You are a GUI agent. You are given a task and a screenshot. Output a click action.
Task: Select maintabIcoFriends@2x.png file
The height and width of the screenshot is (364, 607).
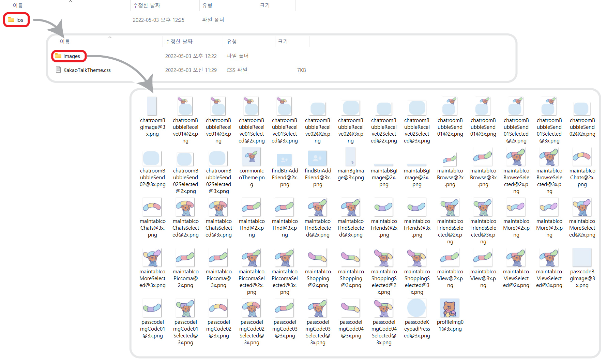(x=384, y=218)
